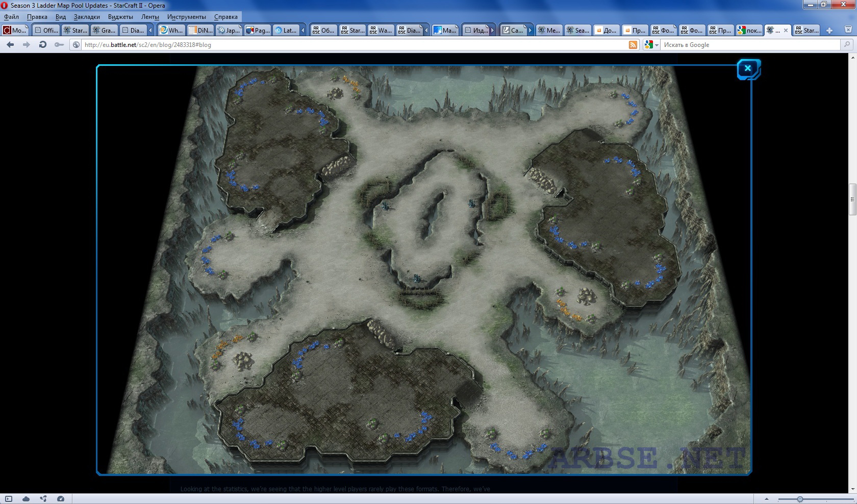Image resolution: width=857 pixels, height=504 pixels.
Task: Toggle the panels button in status bar
Action: tap(9, 499)
